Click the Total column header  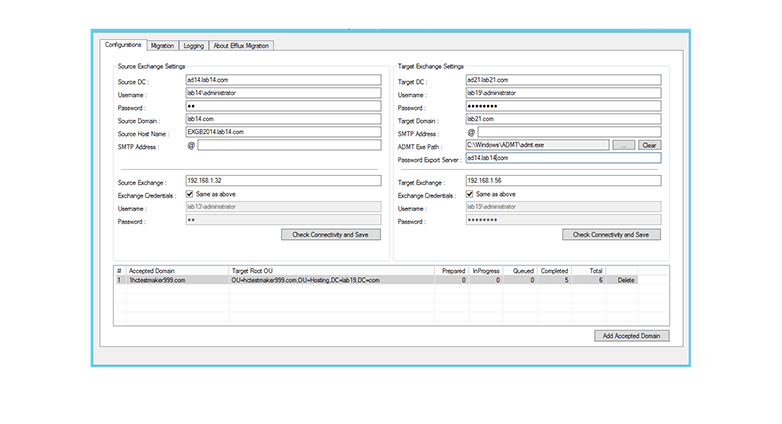589,271
